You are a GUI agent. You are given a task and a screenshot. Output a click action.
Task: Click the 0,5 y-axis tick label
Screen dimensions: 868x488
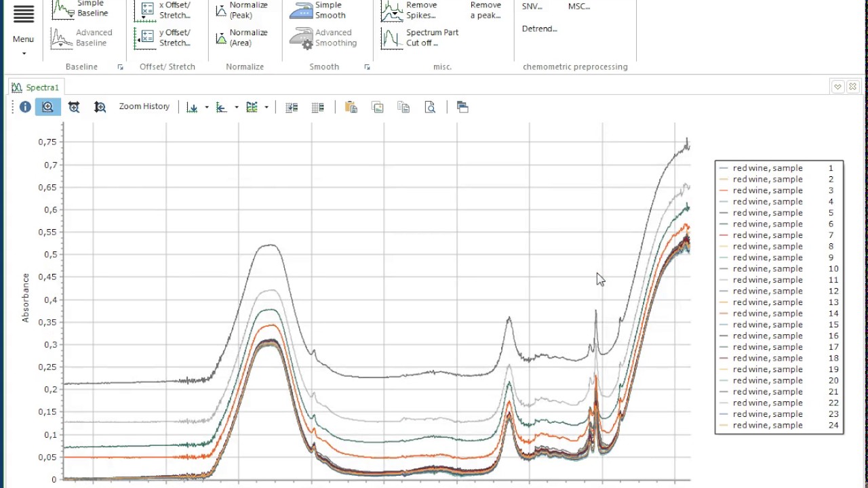(x=50, y=254)
